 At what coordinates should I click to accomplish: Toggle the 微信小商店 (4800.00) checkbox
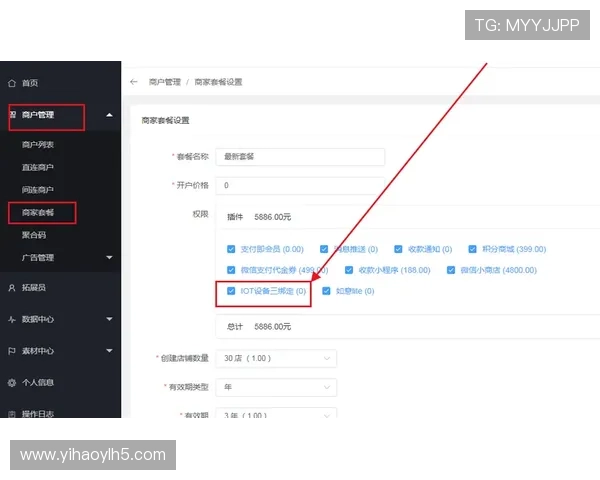451,270
